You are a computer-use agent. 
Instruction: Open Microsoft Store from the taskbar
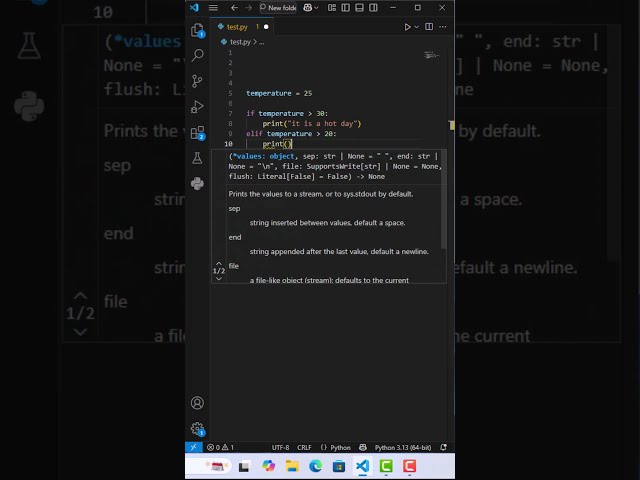click(x=339, y=466)
